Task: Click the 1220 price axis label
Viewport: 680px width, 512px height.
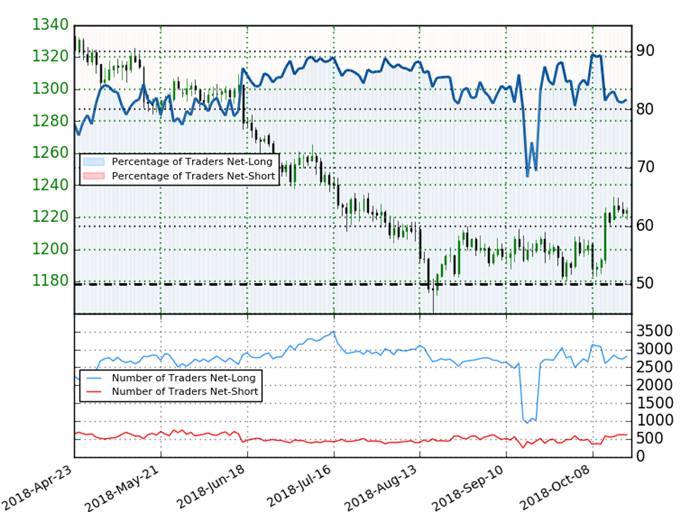Action: point(50,217)
